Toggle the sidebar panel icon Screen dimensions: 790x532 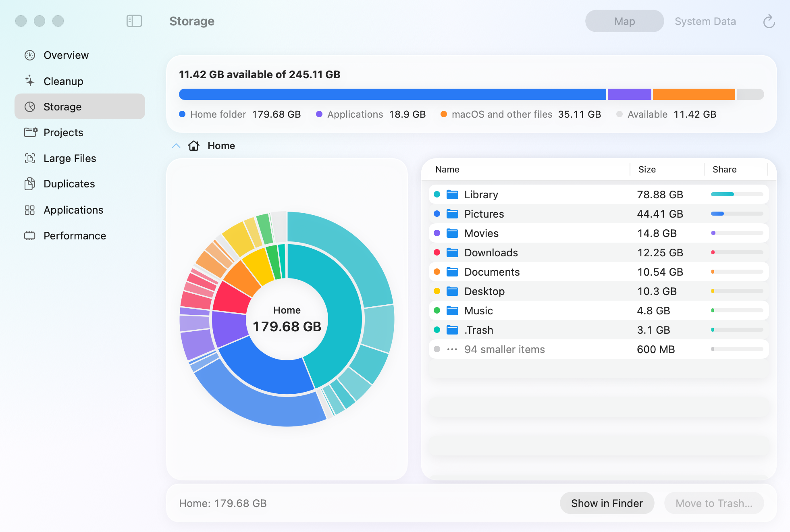[x=134, y=21]
